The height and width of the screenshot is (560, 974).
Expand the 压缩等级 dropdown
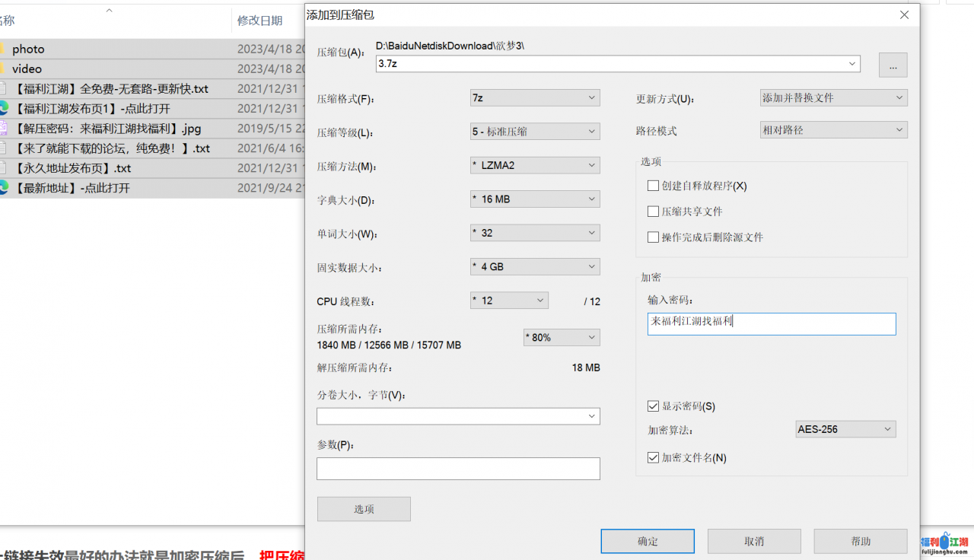[x=535, y=132]
